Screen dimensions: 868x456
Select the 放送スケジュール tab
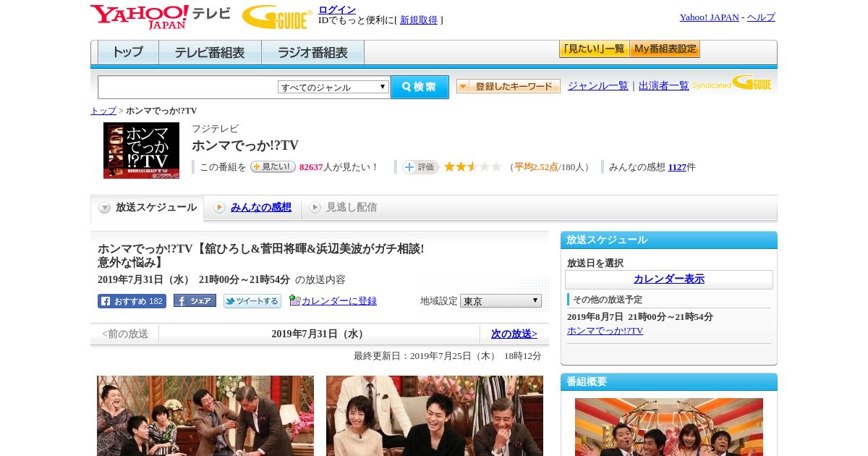coord(148,208)
